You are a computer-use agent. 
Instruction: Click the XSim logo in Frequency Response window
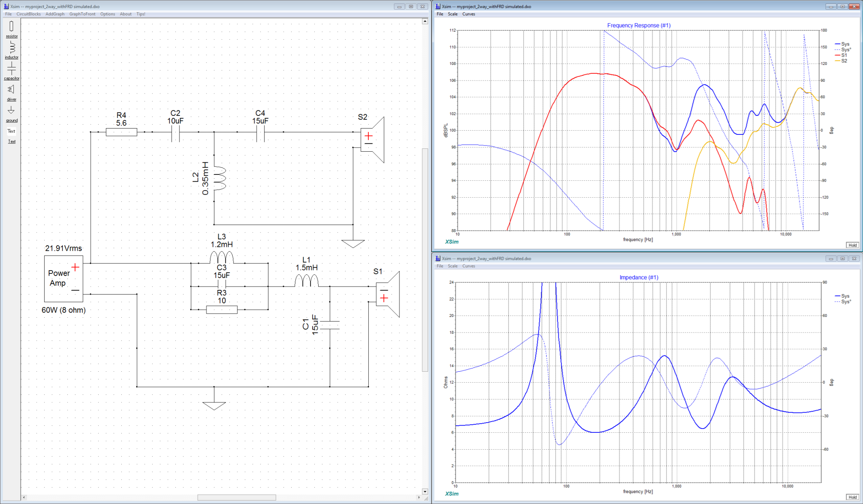(452, 242)
